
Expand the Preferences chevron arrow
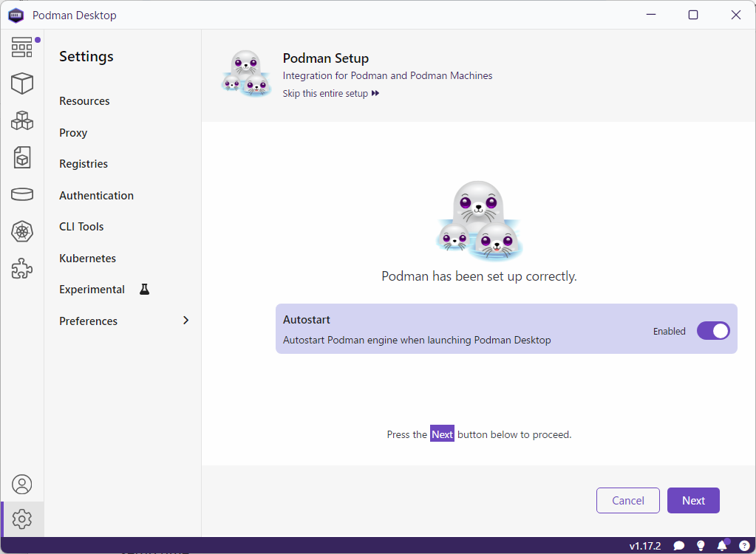tap(185, 321)
